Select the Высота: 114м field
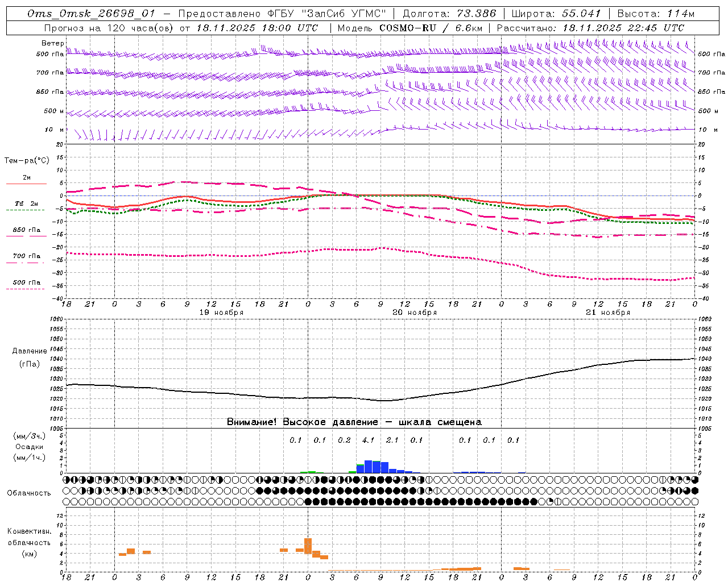The image size is (728, 582). [x=656, y=14]
